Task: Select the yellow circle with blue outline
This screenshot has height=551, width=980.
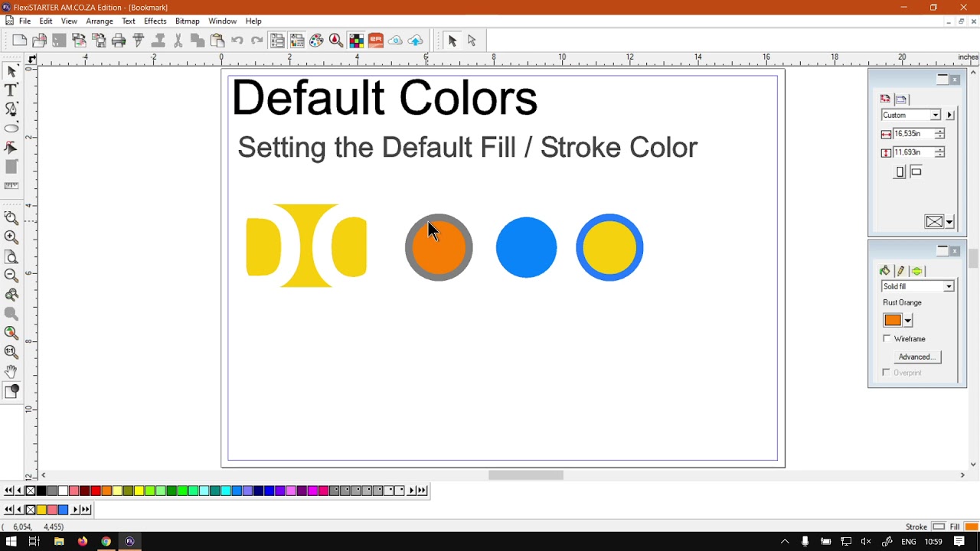Action: [609, 247]
